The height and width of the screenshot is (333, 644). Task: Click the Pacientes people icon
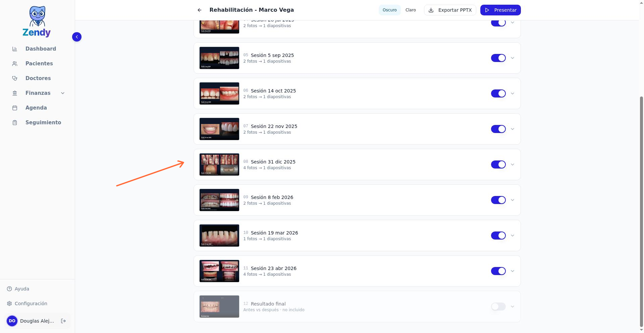tap(15, 64)
